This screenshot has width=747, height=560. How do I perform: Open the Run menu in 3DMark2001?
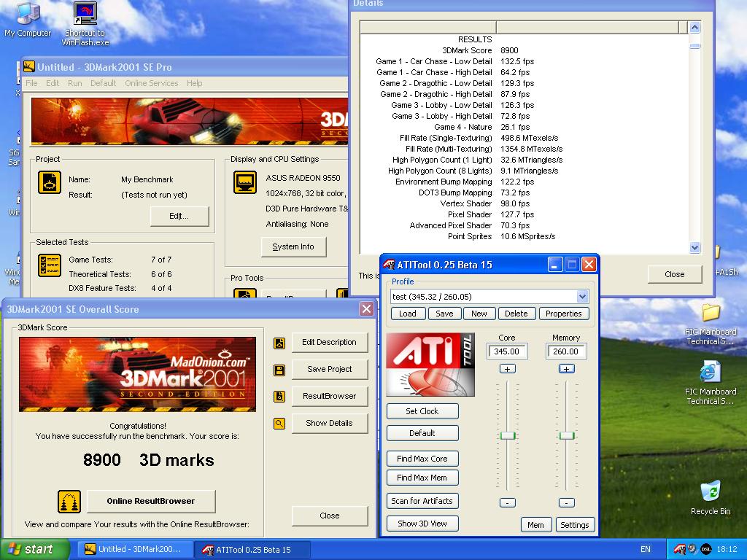[75, 83]
